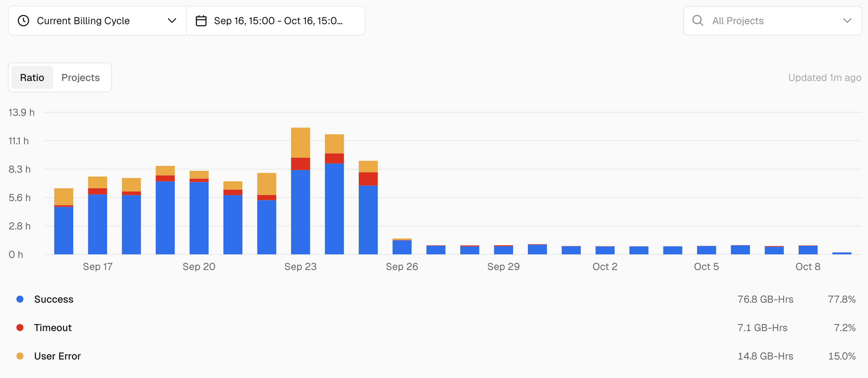Click the Sep 23 bar's orange segment
The width and height of the screenshot is (868, 378).
click(x=300, y=142)
